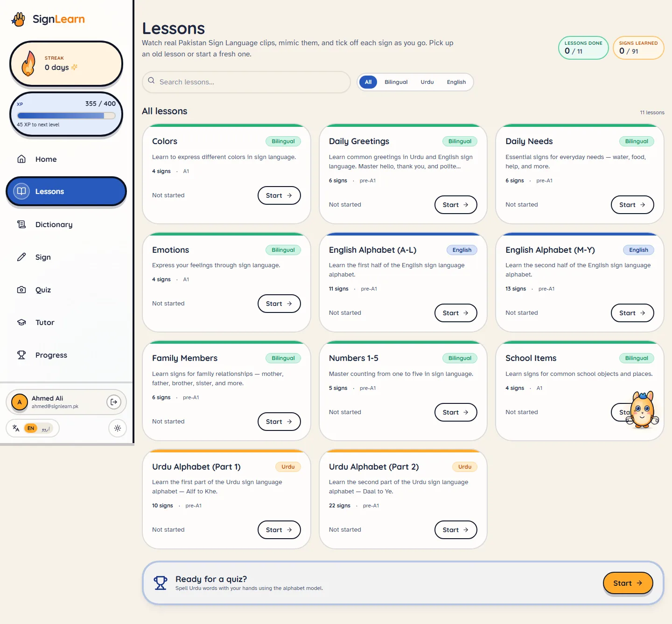Click the trophy icon in quiz banner

[x=161, y=583]
